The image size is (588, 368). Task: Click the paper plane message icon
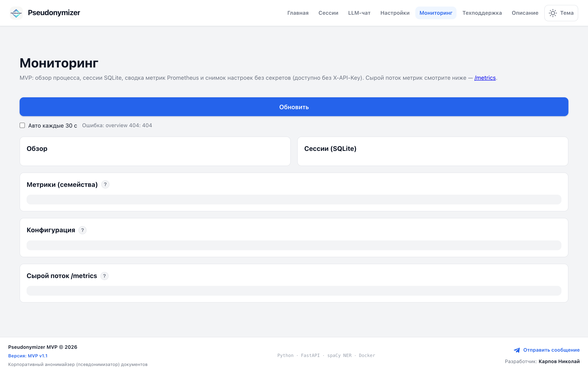tap(517, 350)
